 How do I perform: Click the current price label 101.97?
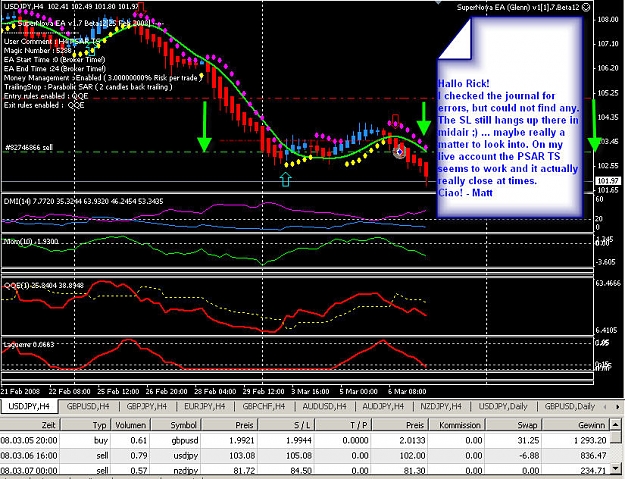pos(607,181)
